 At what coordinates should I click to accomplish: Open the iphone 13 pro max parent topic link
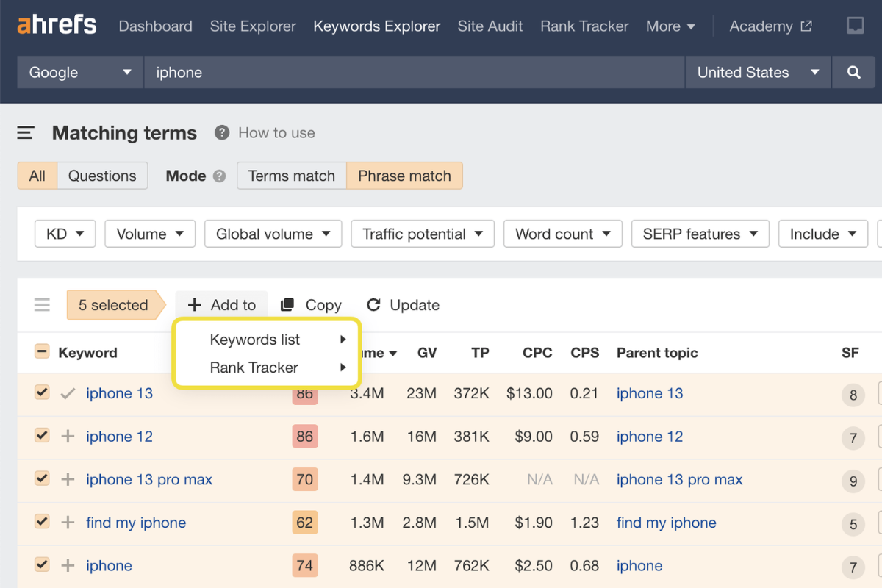click(679, 479)
